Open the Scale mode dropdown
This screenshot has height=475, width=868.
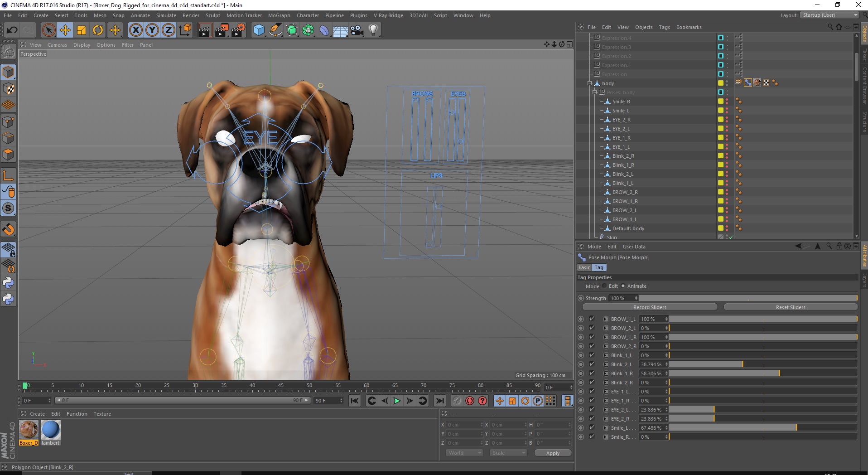508,453
